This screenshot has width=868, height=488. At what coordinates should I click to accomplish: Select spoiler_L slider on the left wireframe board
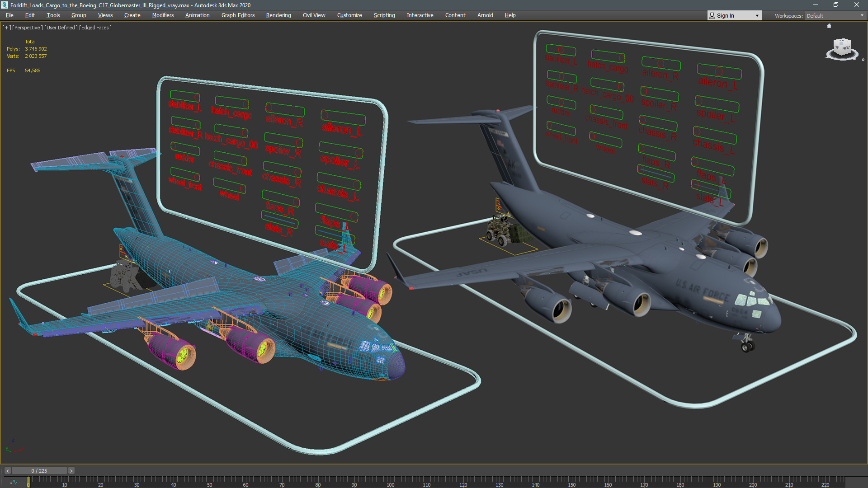point(341,150)
